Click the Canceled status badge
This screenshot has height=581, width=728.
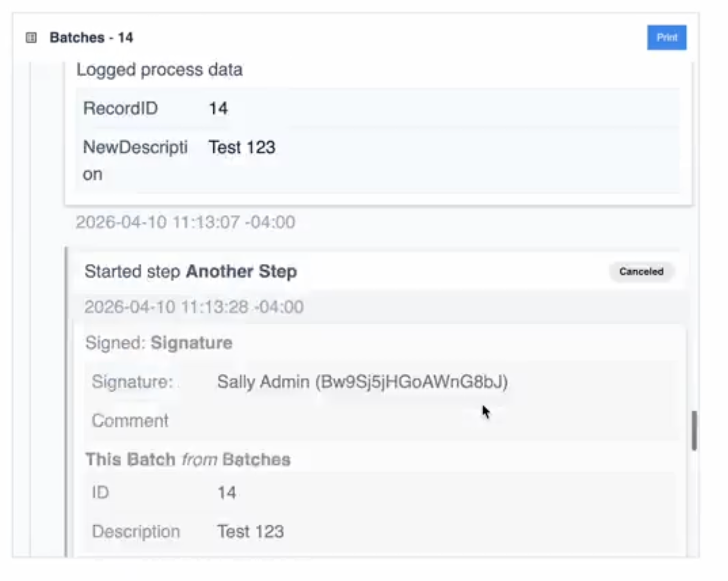[x=641, y=271]
